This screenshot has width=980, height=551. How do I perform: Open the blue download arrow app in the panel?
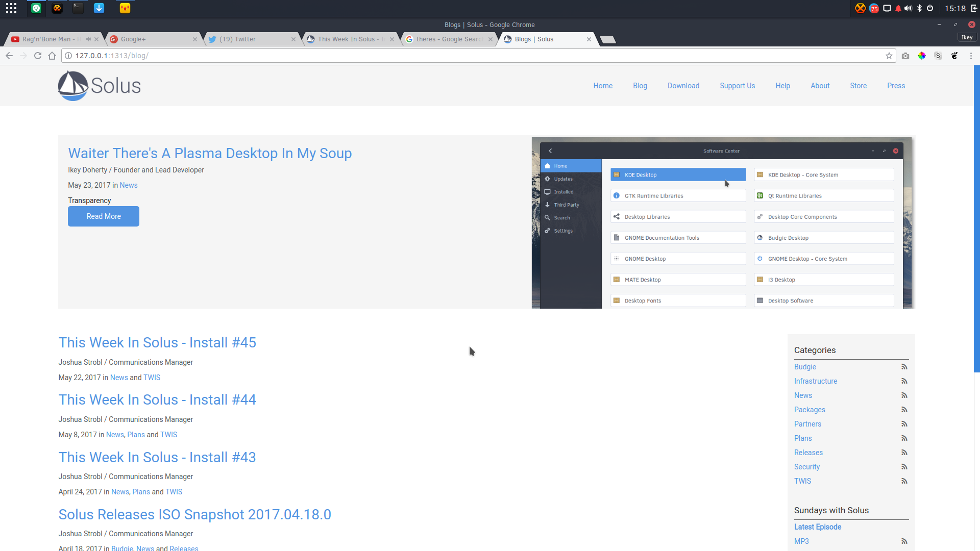point(99,8)
